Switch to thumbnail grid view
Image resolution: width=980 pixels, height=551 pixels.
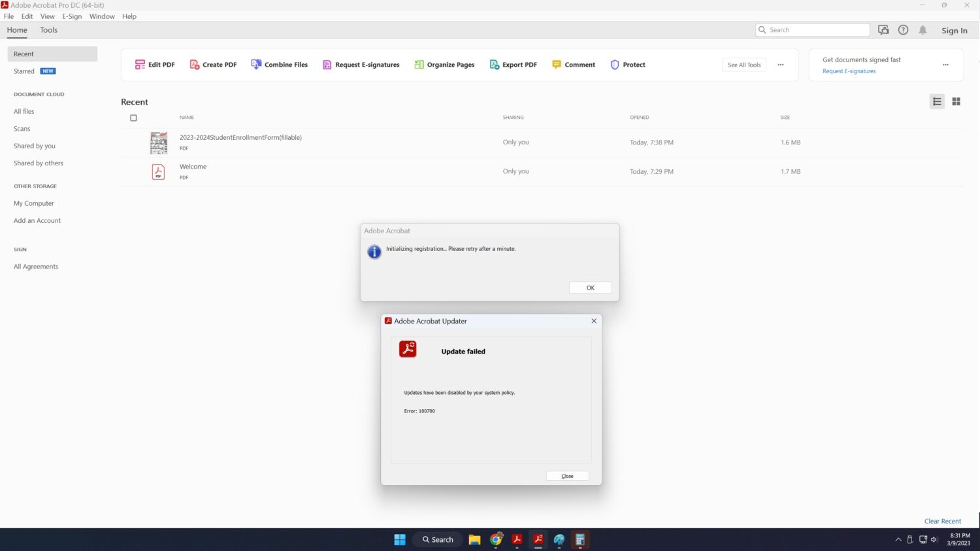tap(956, 101)
